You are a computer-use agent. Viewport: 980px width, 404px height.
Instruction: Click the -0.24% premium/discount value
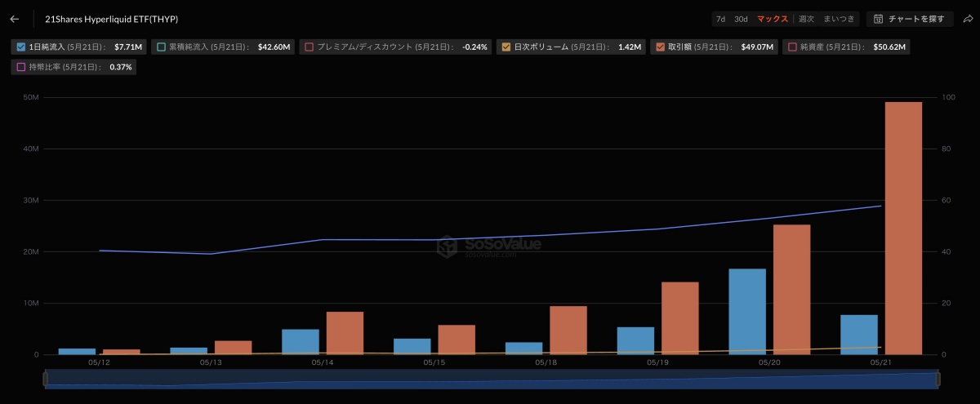(x=474, y=47)
